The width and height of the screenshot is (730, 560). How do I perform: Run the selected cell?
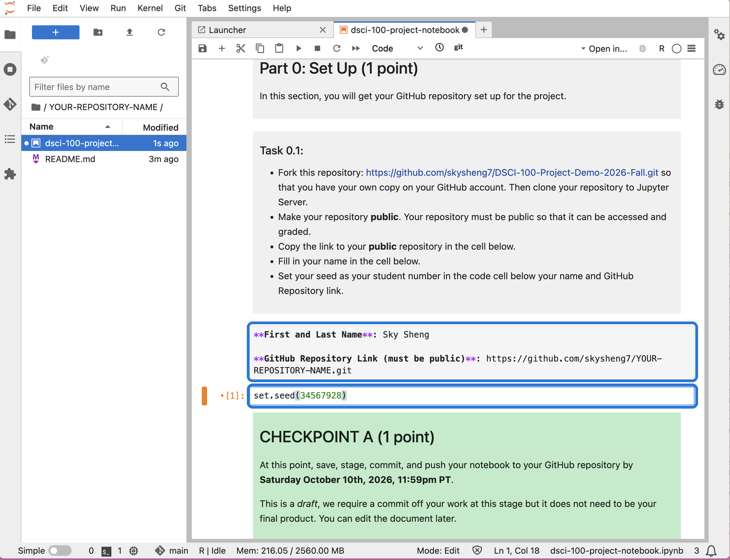pos(298,48)
